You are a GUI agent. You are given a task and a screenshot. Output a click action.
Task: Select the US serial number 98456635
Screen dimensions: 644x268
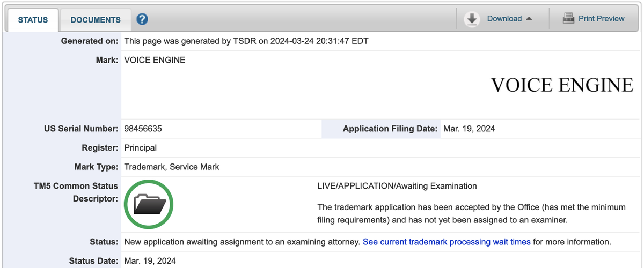click(143, 129)
